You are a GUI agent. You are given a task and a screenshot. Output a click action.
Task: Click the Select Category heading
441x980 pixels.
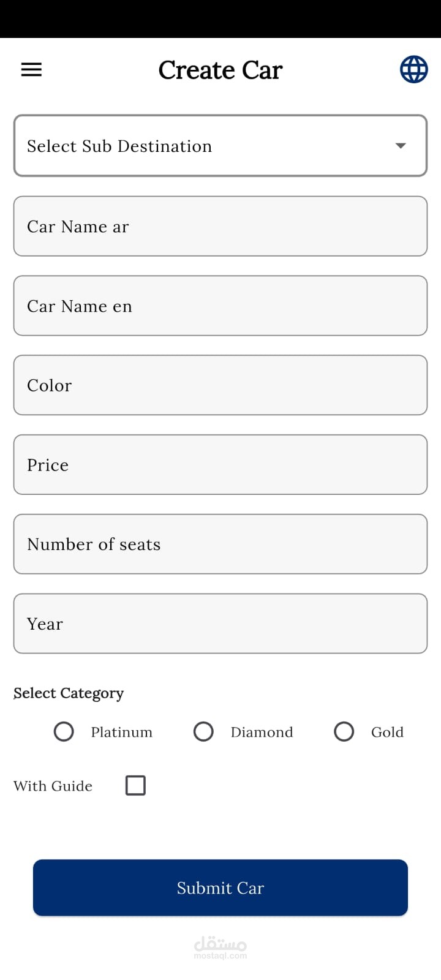click(69, 693)
